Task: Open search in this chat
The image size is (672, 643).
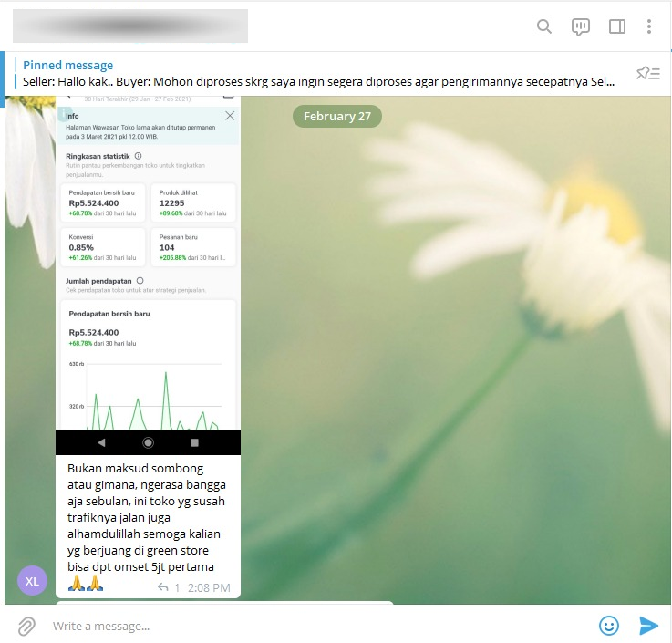Action: (544, 26)
